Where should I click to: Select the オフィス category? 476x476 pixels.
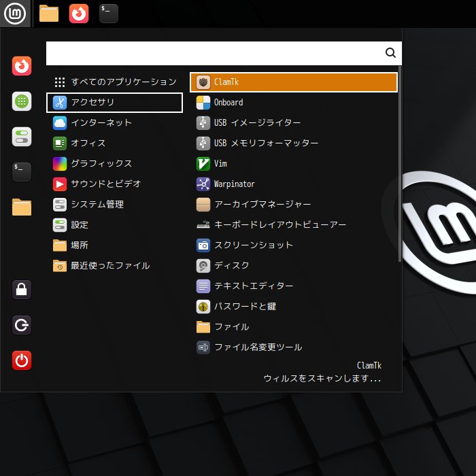pyautogui.click(x=114, y=143)
